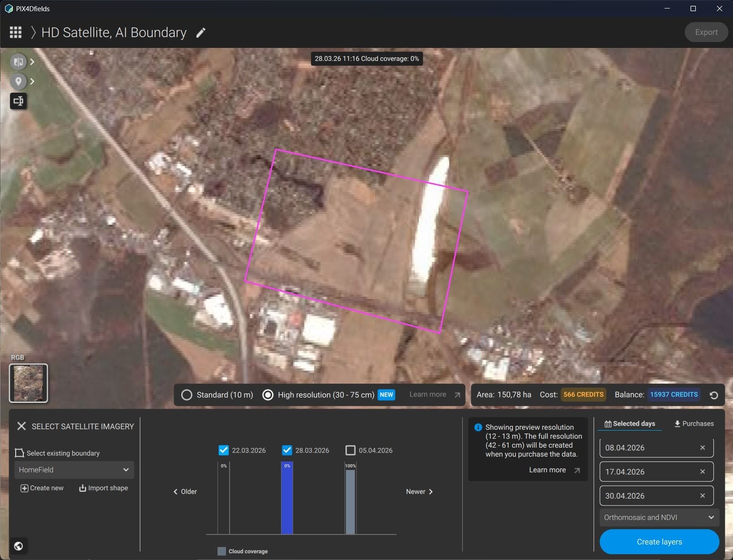Expand the Orthomosaic and NDVI dropdown
The width and height of the screenshot is (733, 560).
point(659,517)
